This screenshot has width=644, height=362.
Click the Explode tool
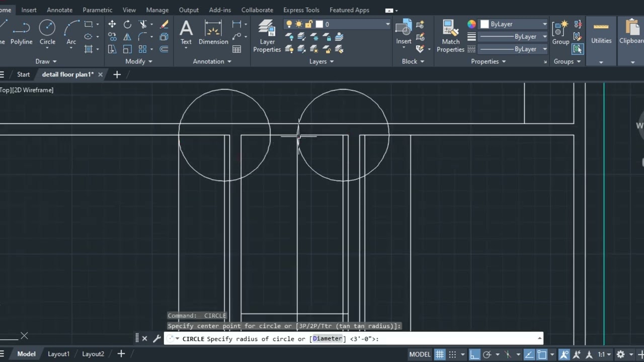pyautogui.click(x=164, y=37)
